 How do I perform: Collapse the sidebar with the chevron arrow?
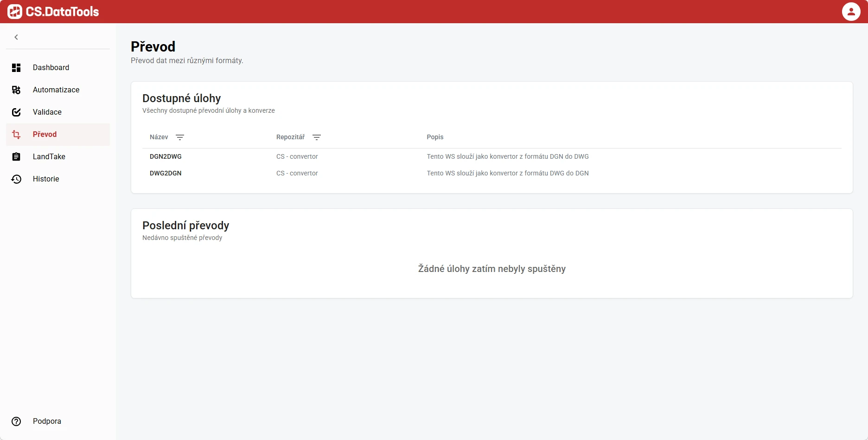[x=16, y=37]
